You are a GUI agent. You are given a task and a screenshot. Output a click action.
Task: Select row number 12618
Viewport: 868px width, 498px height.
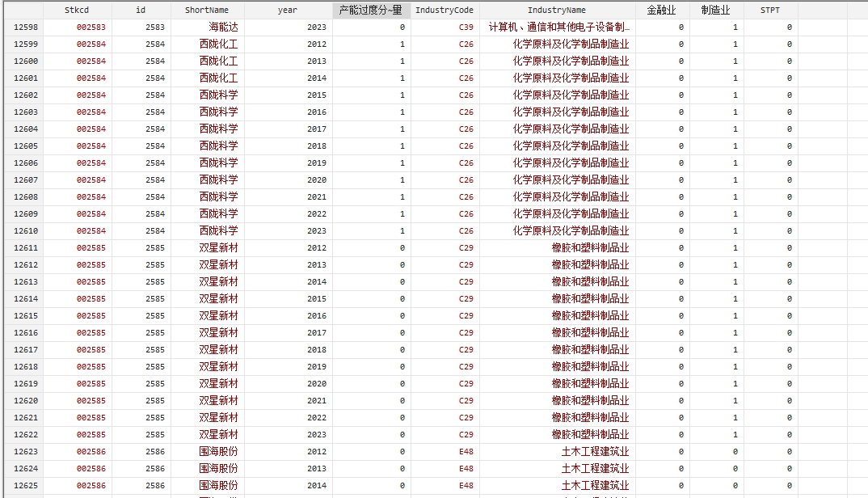point(26,367)
